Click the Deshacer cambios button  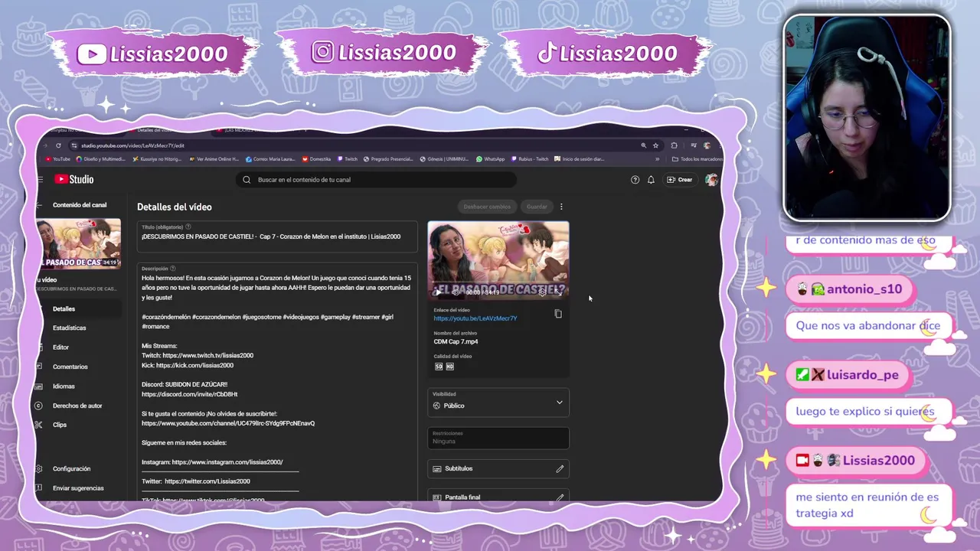click(x=487, y=207)
